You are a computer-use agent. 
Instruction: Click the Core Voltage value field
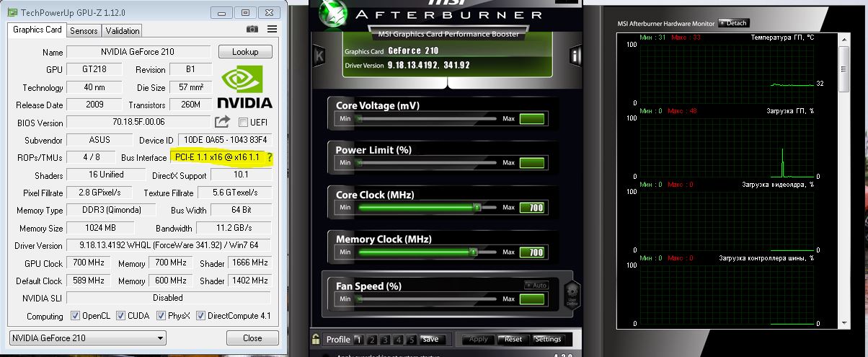click(x=532, y=118)
